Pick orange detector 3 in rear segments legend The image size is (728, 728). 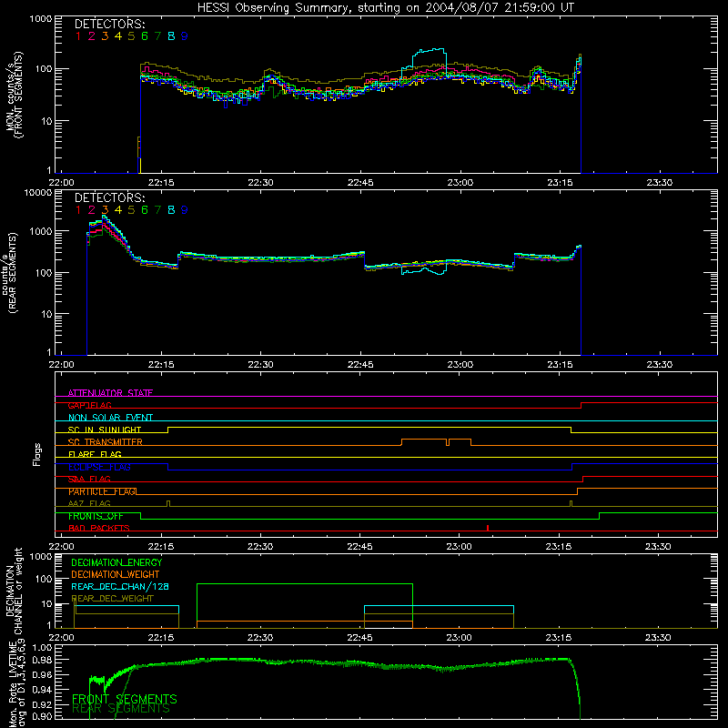click(x=105, y=210)
